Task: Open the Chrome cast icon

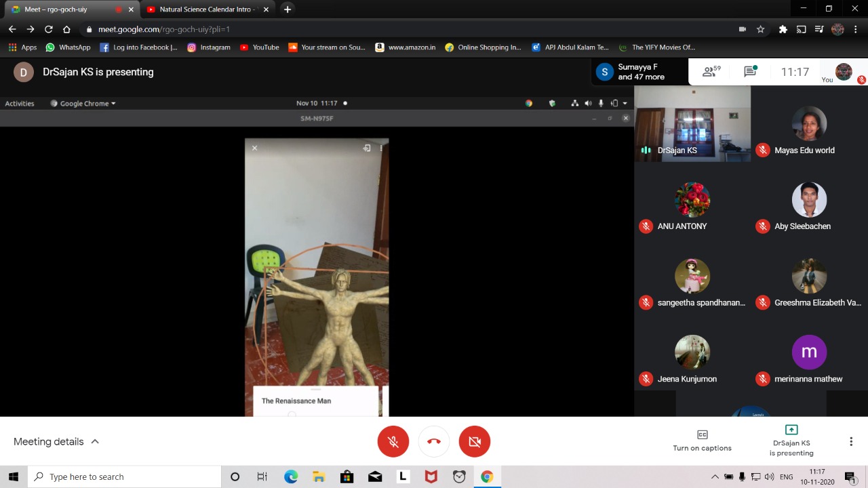Action: (802, 29)
